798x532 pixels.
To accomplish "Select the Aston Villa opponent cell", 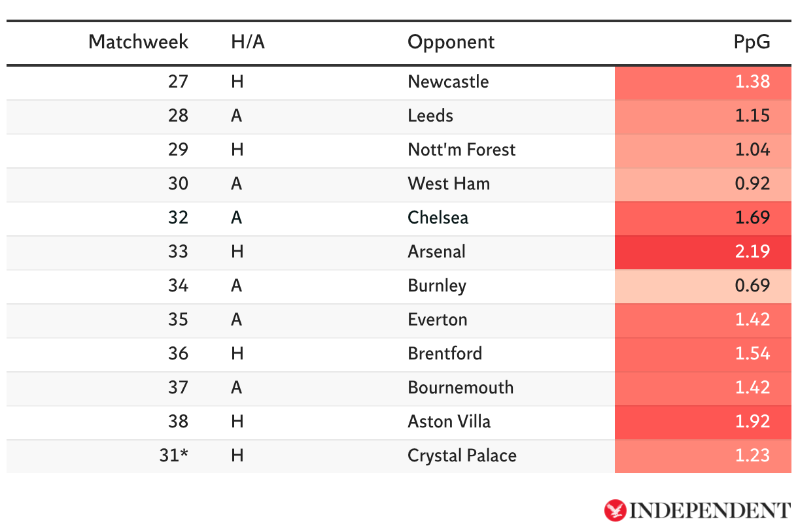I will 449,422.
